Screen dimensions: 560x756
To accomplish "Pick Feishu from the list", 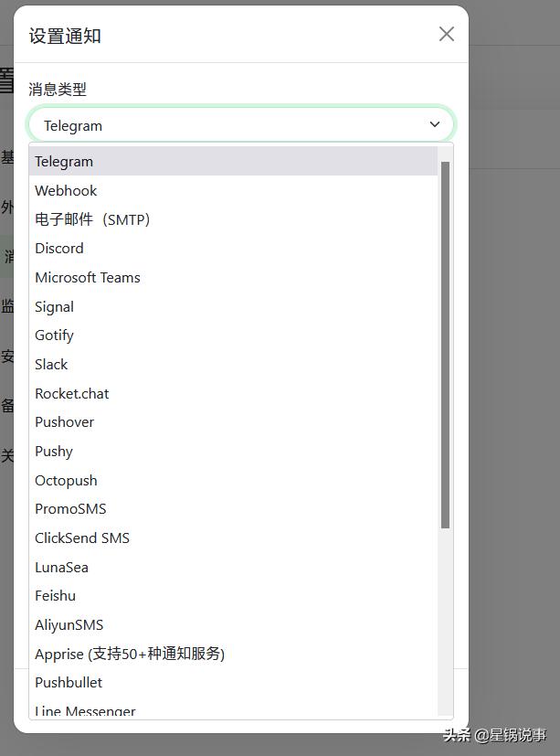I will (x=233, y=595).
